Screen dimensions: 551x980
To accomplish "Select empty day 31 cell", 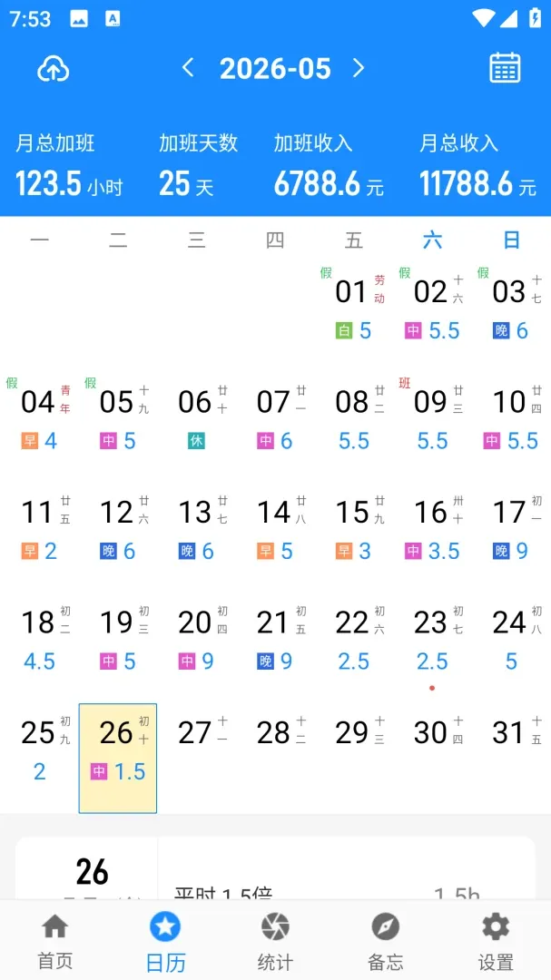I will (x=511, y=758).
